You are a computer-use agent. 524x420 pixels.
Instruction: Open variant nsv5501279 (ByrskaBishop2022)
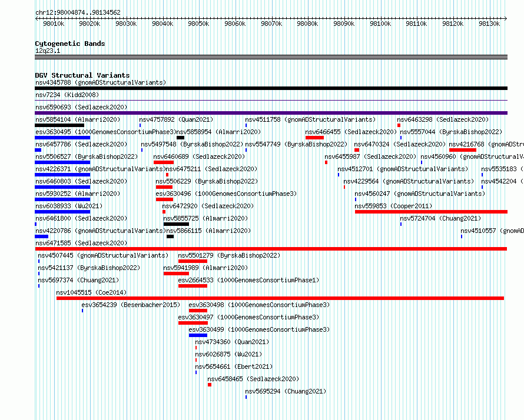pos(229,255)
